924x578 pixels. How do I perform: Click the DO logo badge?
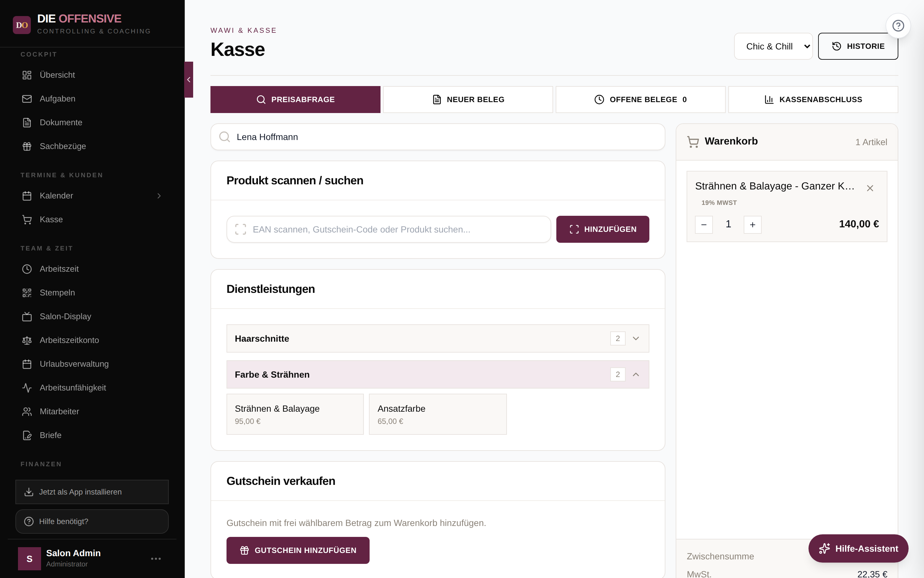click(x=22, y=25)
